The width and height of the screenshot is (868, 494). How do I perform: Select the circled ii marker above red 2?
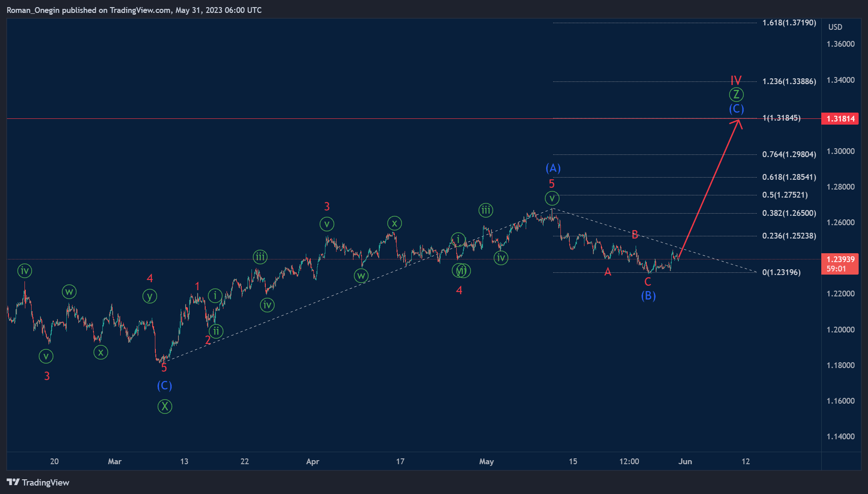point(216,331)
